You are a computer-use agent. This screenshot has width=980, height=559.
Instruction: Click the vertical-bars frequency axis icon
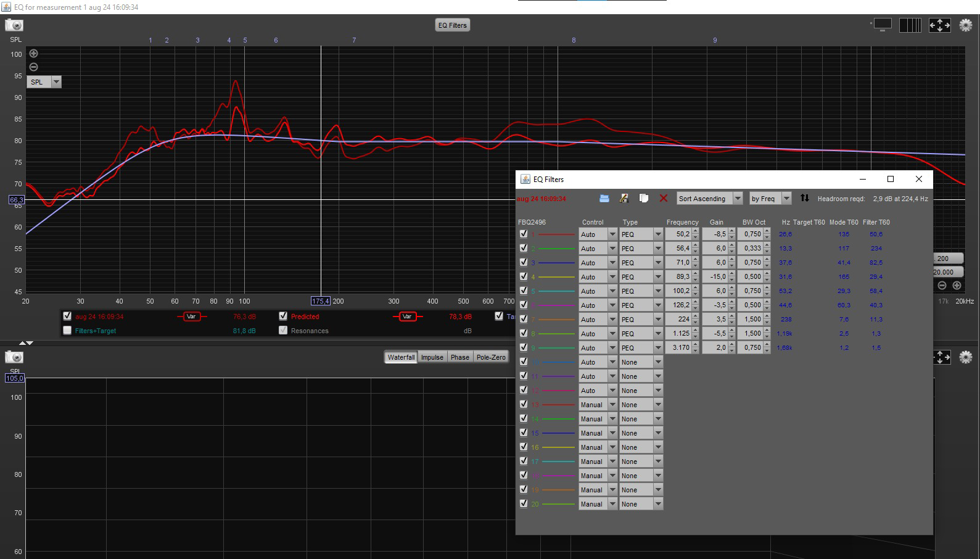(x=910, y=25)
